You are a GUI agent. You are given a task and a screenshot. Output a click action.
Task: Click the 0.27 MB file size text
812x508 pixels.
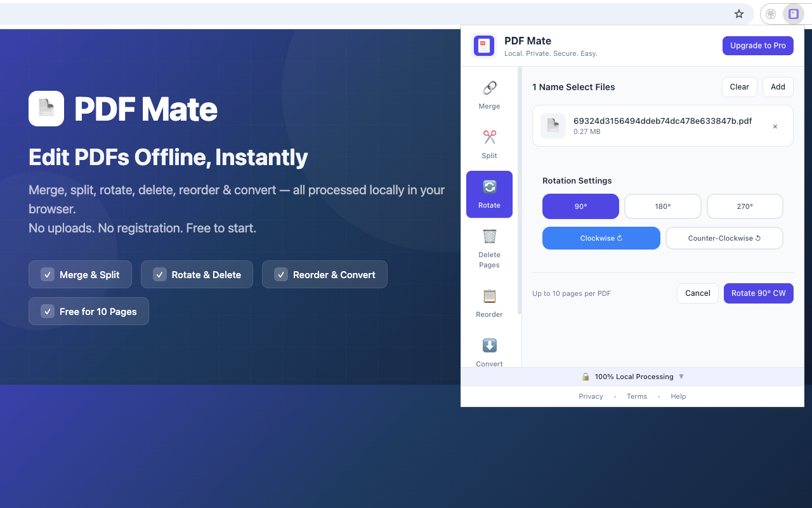587,132
